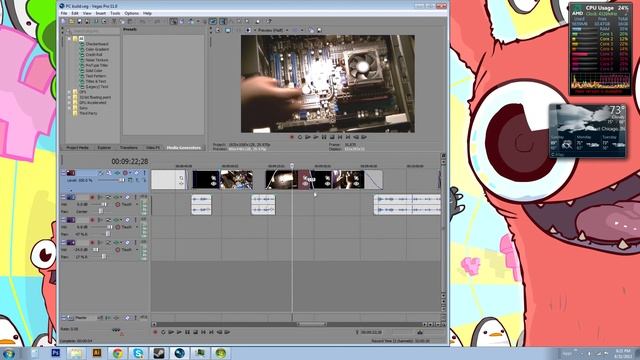Click Play in timeline transport bar
The height and width of the screenshot is (360, 640).
click(x=179, y=332)
